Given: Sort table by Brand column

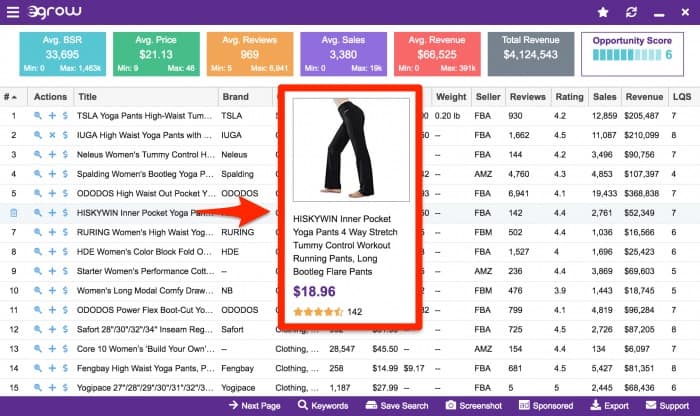Looking at the screenshot, I should 235,97.
